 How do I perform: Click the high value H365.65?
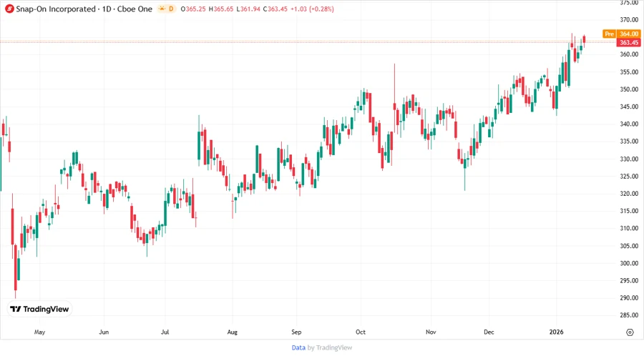pos(220,9)
